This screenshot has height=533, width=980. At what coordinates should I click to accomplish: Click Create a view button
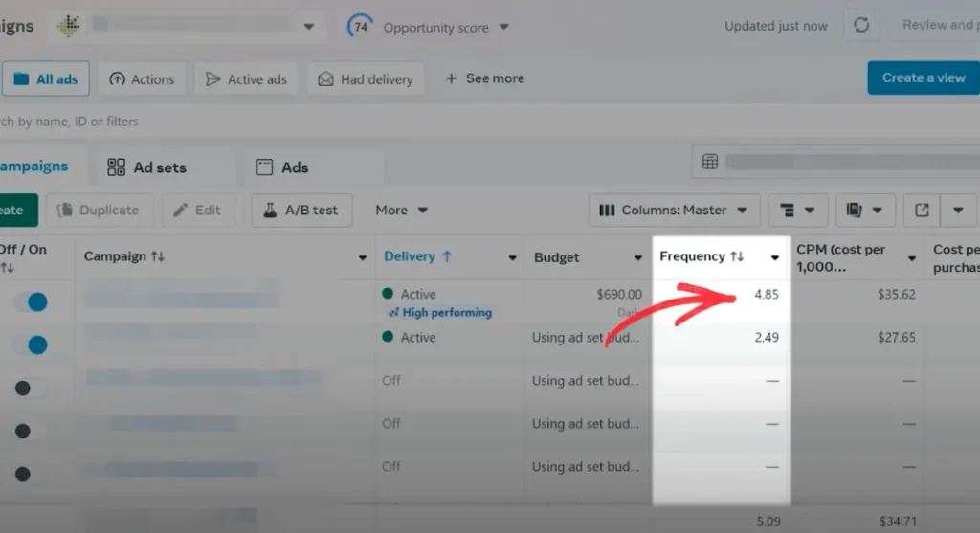[x=924, y=78]
